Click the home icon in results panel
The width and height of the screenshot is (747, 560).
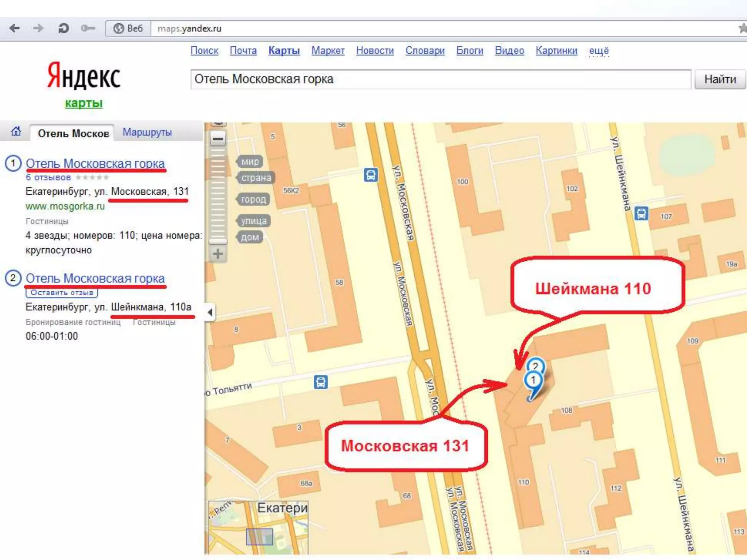click(16, 131)
